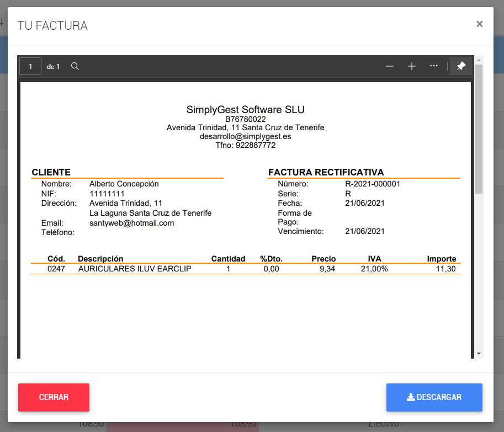Toggle the pin toolbar icon
The image size is (504, 432).
(x=461, y=66)
